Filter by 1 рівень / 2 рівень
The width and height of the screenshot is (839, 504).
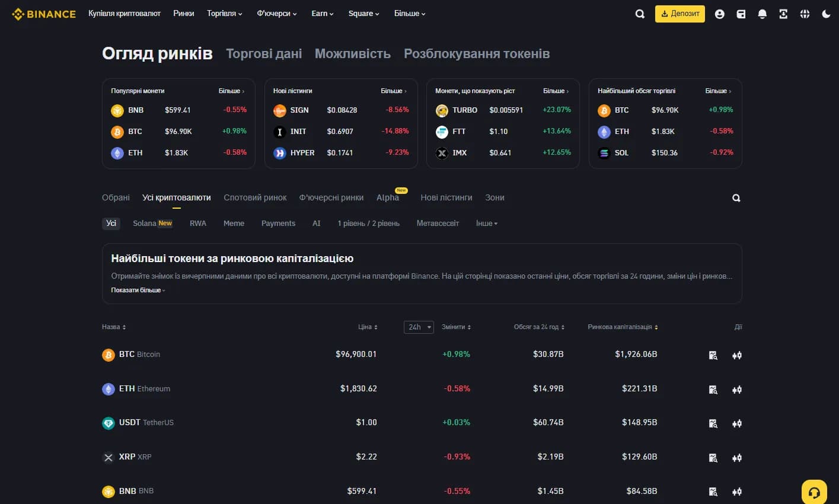(x=369, y=224)
